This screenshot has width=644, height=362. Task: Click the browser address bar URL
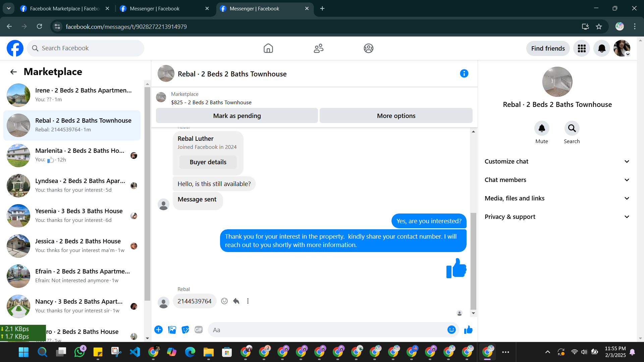coord(126,27)
